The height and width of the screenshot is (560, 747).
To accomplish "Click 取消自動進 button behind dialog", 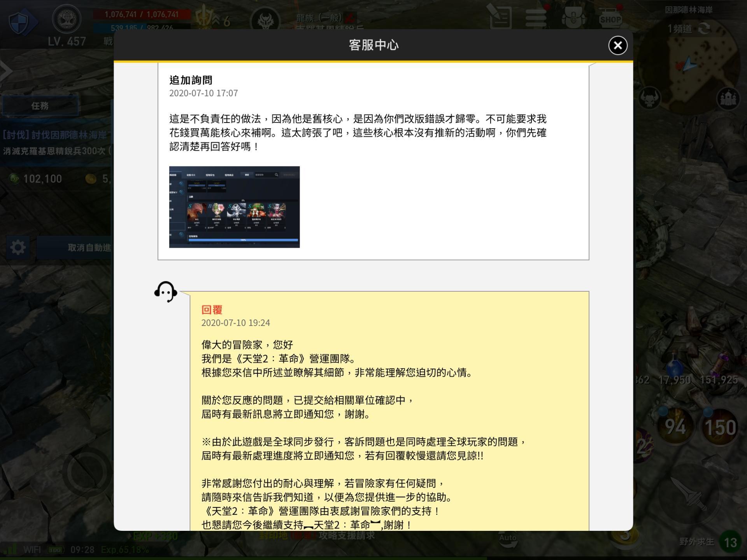I will pos(74,248).
